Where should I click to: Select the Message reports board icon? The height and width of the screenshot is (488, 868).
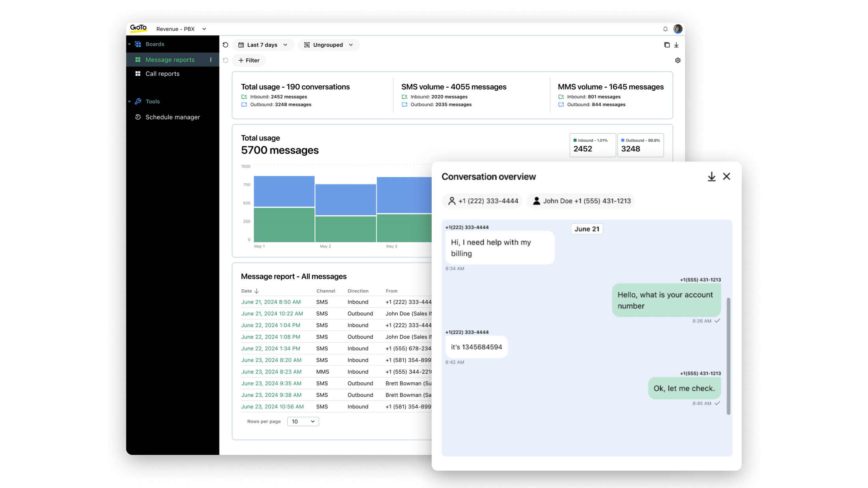(138, 60)
